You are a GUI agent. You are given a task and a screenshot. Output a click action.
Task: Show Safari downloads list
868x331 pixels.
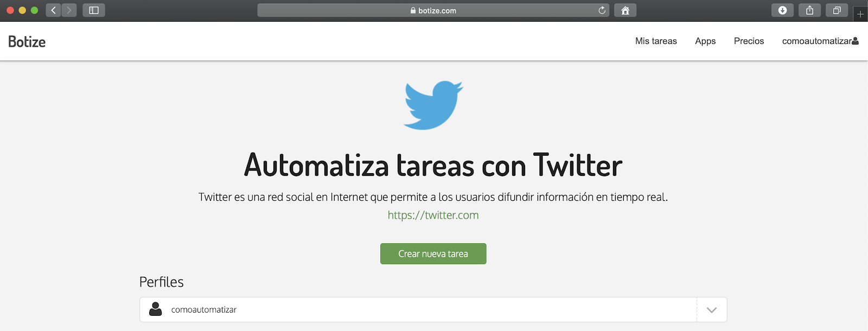(x=782, y=10)
